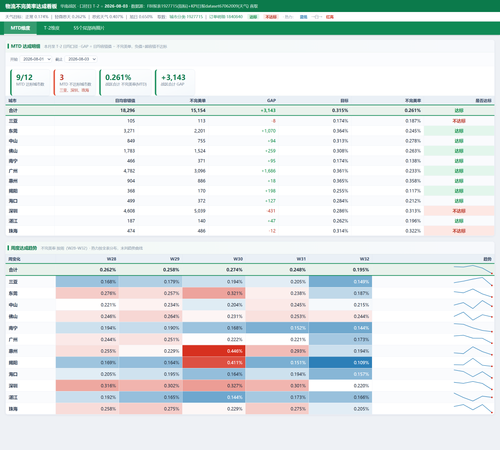Click the W30 column header

pos(238,259)
